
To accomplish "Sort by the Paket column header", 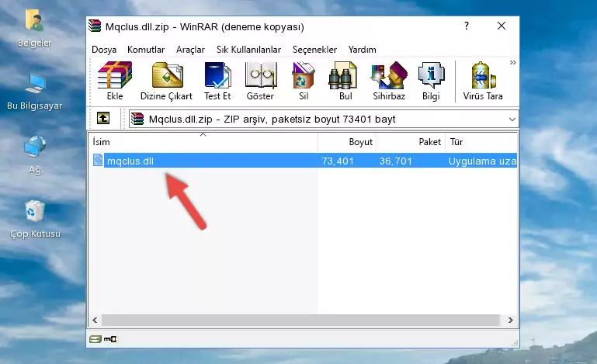I will (x=411, y=142).
